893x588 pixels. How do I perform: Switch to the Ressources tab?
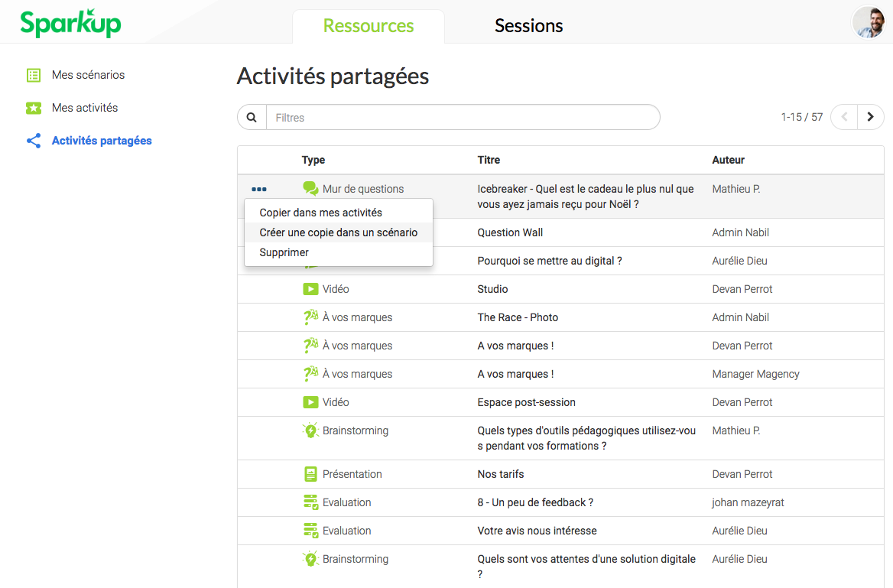pyautogui.click(x=369, y=26)
